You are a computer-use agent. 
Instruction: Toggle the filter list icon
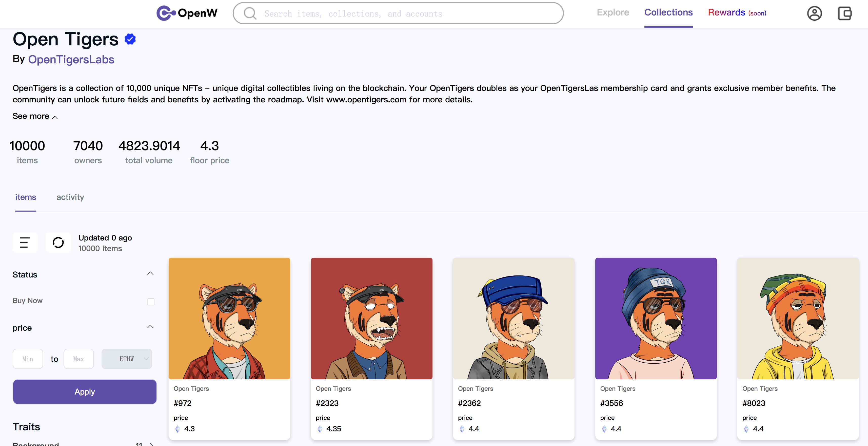[25, 242]
